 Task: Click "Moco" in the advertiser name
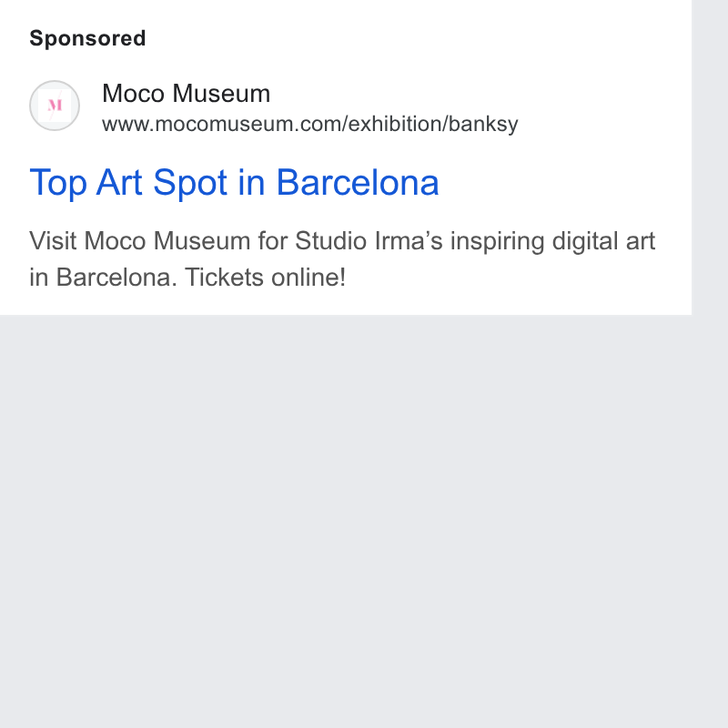[x=133, y=94]
